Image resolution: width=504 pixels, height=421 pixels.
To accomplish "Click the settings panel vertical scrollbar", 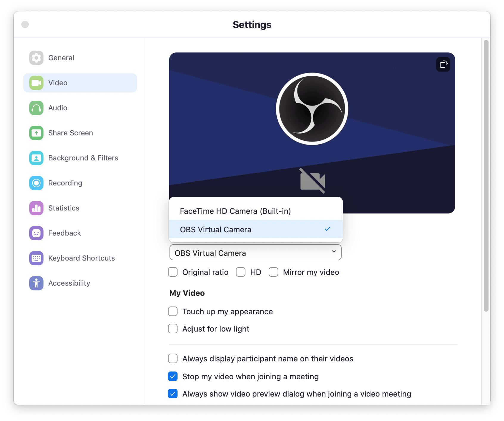I will coord(486,176).
